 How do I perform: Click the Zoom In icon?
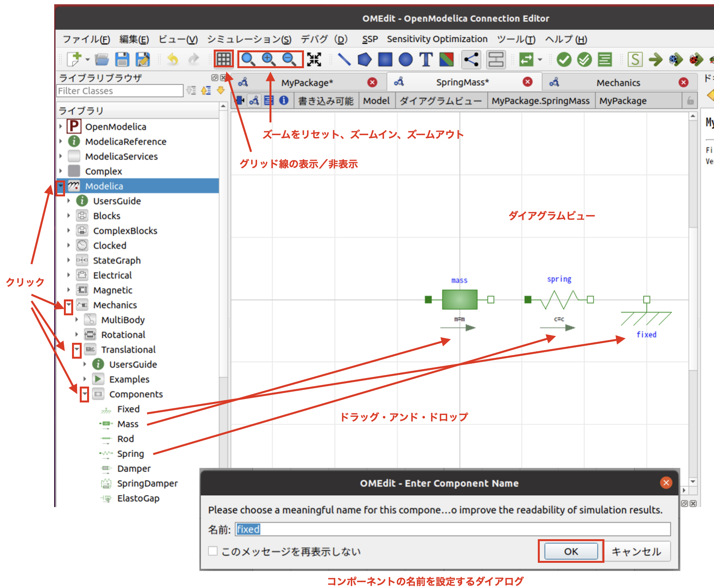click(x=269, y=59)
